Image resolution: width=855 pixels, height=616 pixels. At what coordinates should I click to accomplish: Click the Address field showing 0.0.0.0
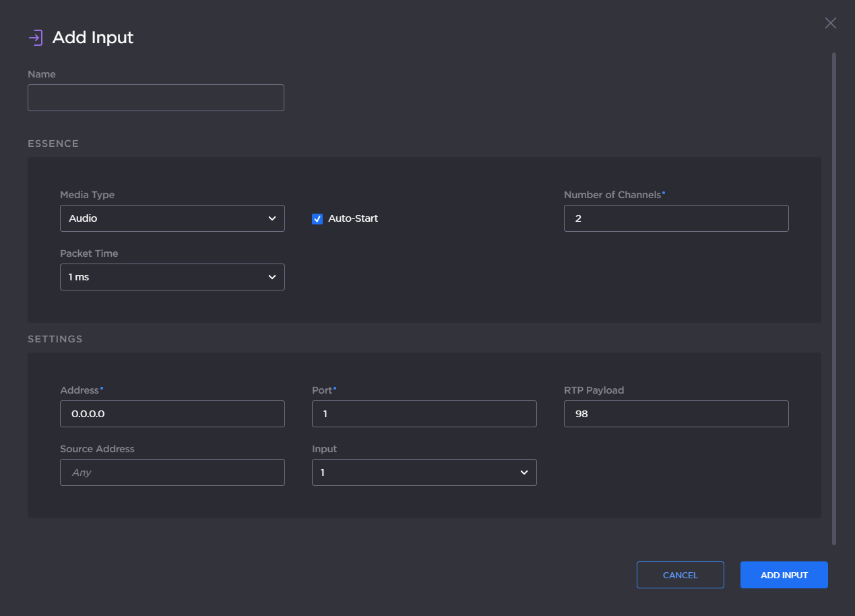[172, 414]
